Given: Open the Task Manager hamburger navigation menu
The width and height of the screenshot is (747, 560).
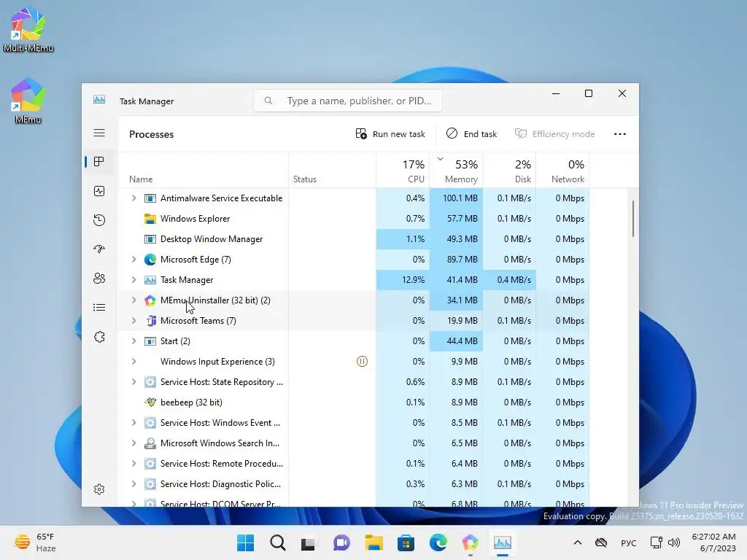Looking at the screenshot, I should coord(99,133).
